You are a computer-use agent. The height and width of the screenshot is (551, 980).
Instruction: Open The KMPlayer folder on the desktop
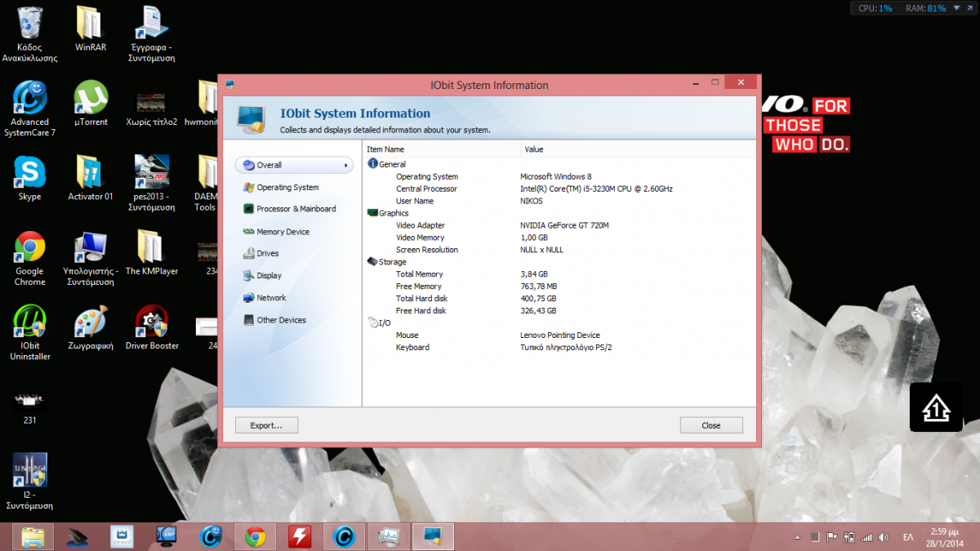pos(152,252)
